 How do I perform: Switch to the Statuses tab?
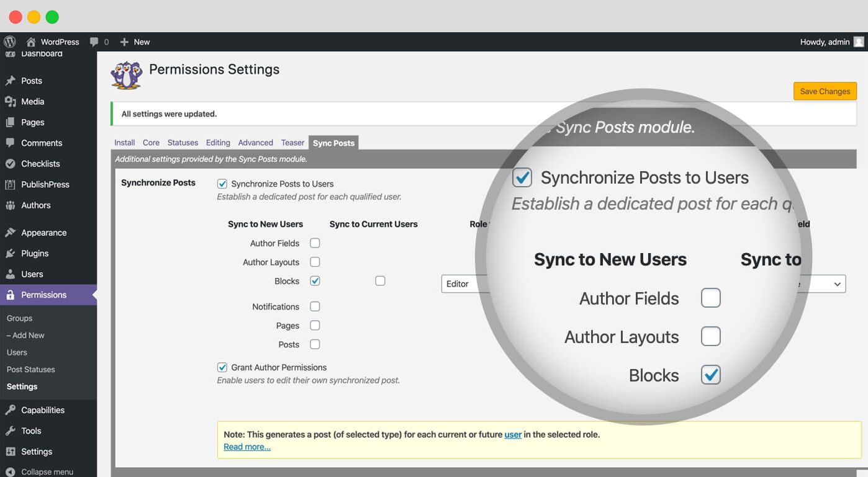tap(183, 143)
